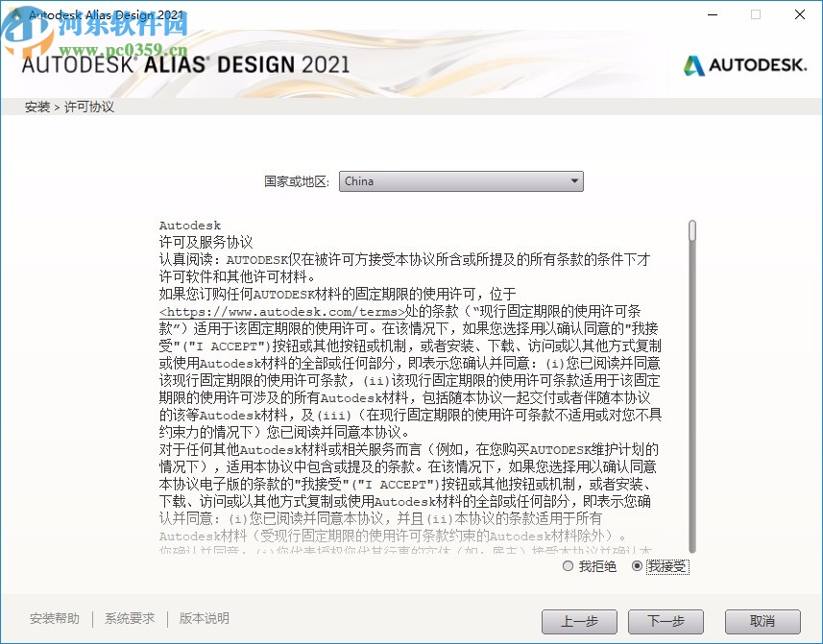The image size is (823, 644).
Task: Click the 安装帮助 link in the footer
Action: pyautogui.click(x=55, y=619)
